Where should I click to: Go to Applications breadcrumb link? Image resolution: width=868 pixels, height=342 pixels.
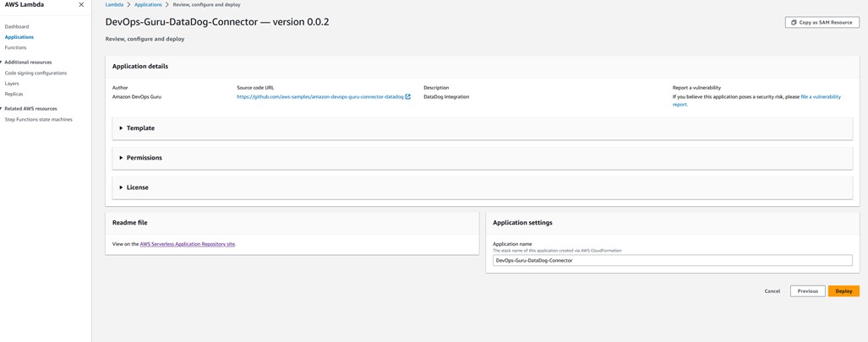point(149,4)
